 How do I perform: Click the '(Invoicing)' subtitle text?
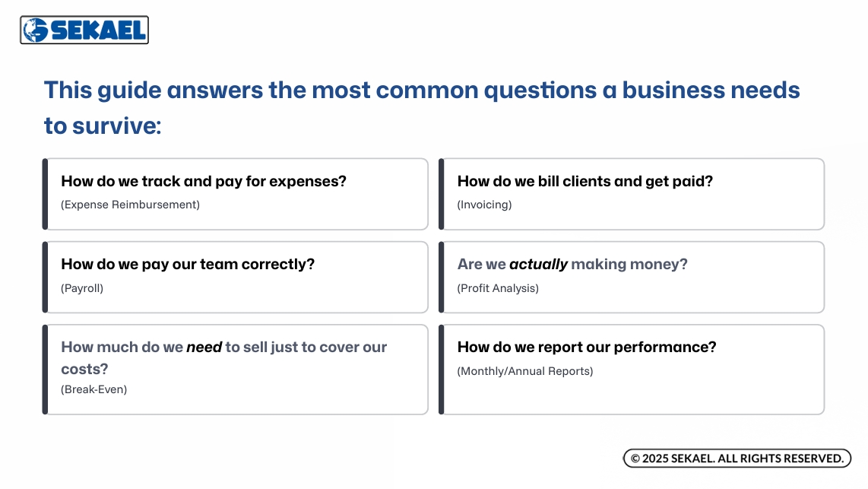484,205
